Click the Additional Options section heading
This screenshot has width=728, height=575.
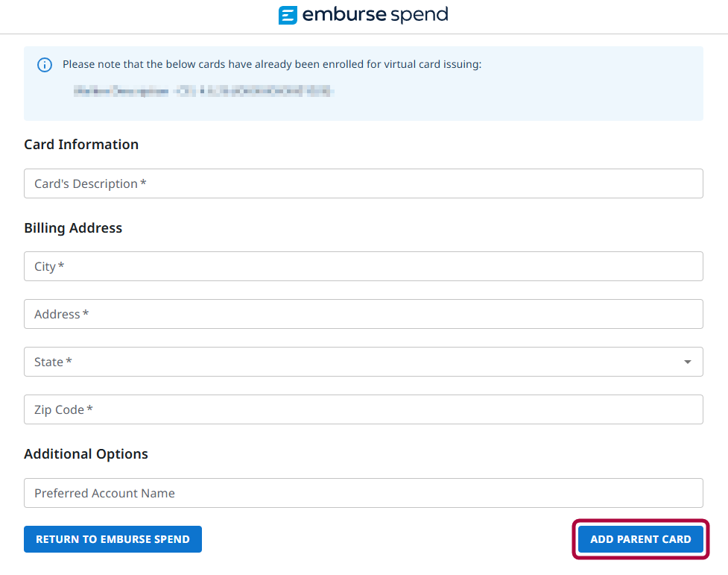pyautogui.click(x=86, y=453)
